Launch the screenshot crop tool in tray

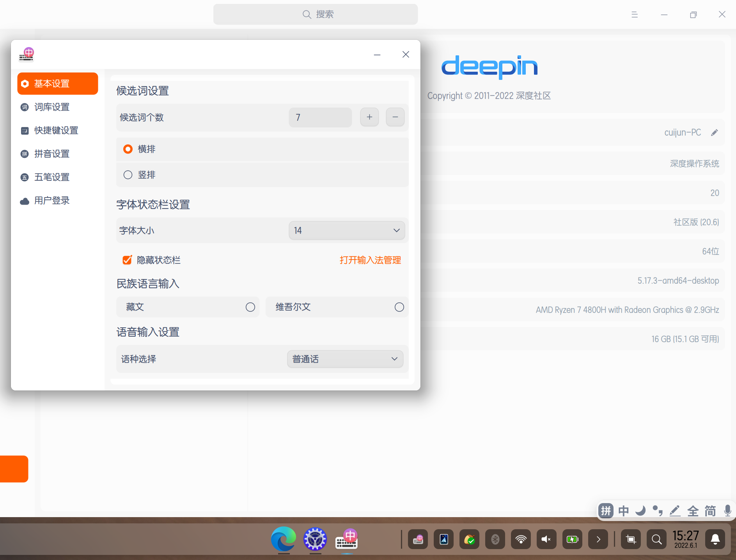point(631,539)
